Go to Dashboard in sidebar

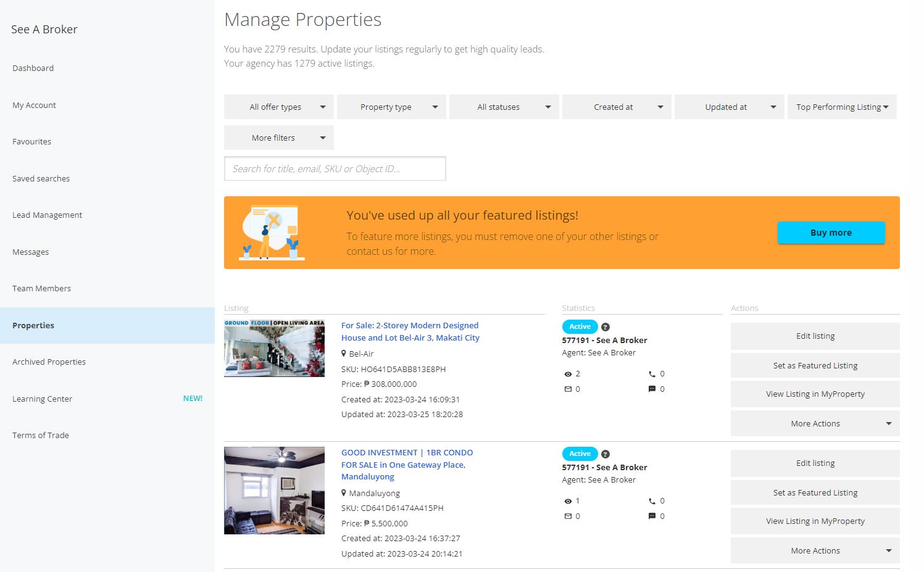coord(107,68)
